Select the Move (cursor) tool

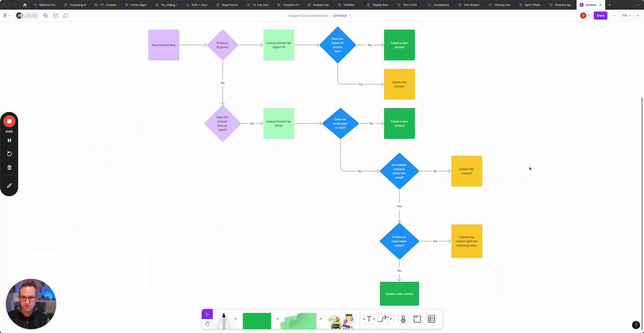pyautogui.click(x=207, y=314)
